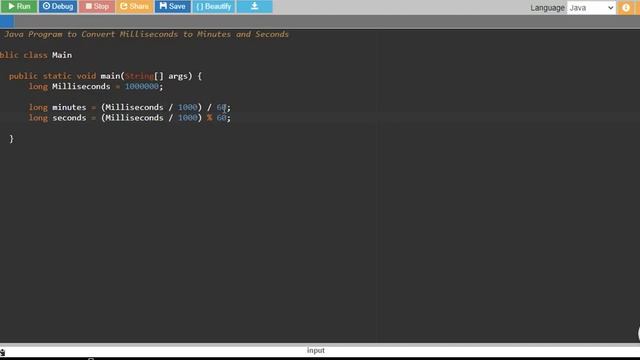Click the input panel label
Image resolution: width=640 pixels, height=360 pixels.
pos(316,351)
